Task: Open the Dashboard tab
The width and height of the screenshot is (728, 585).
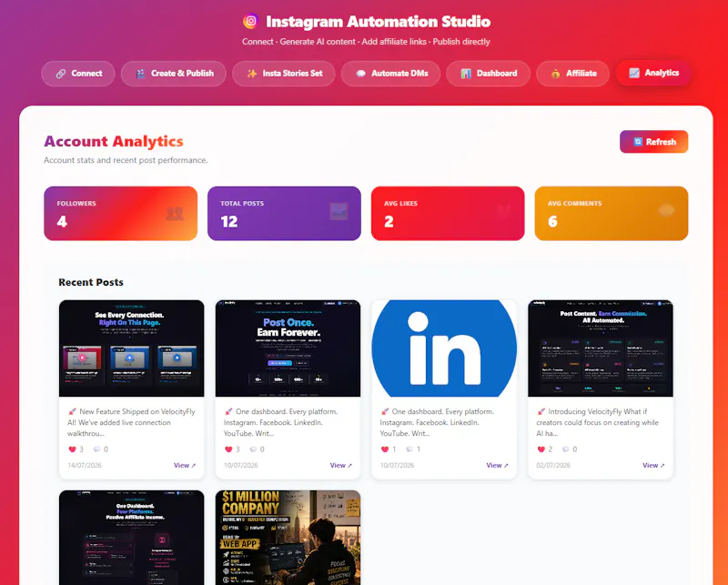Action: (488, 74)
